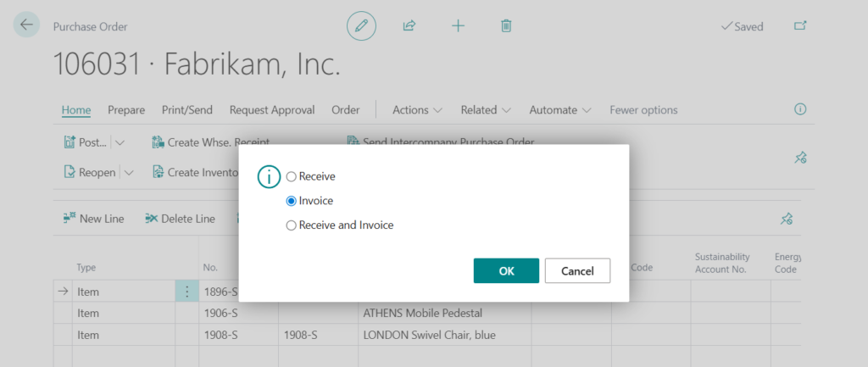Open the Automate dropdown menu
This screenshot has height=367, width=868.
click(x=560, y=110)
